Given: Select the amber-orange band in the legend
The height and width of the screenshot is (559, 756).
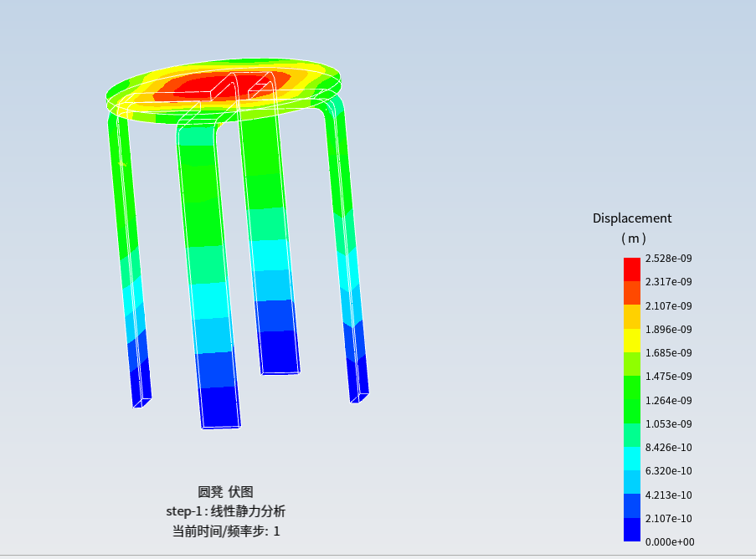Looking at the screenshot, I should [631, 316].
